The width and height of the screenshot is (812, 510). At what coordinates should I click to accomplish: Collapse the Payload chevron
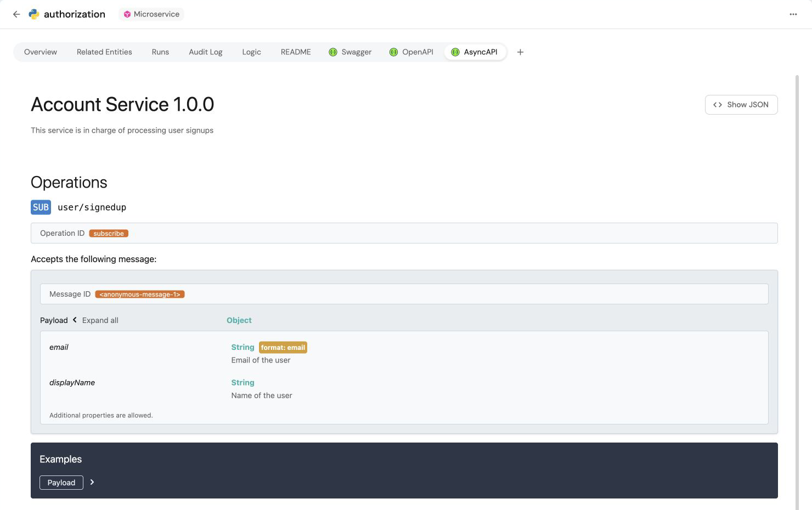[75, 320]
